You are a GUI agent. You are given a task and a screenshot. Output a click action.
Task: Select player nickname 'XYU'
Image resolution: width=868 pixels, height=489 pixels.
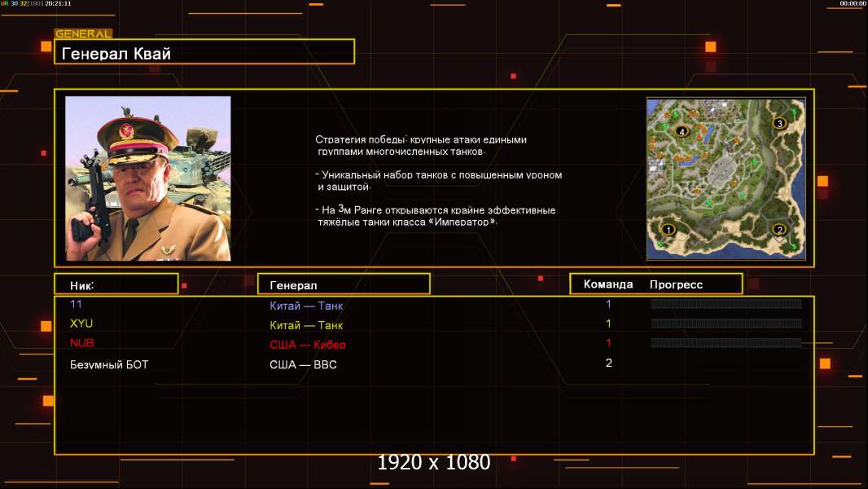point(81,324)
